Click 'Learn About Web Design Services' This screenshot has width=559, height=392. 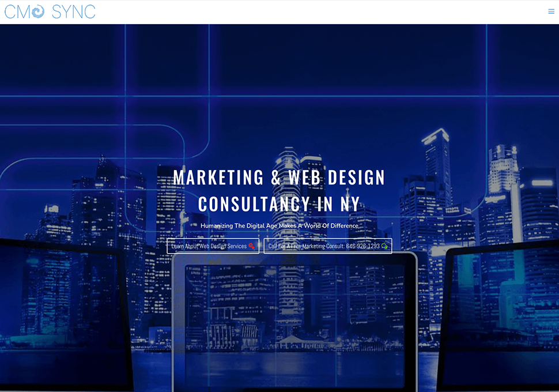coord(213,246)
